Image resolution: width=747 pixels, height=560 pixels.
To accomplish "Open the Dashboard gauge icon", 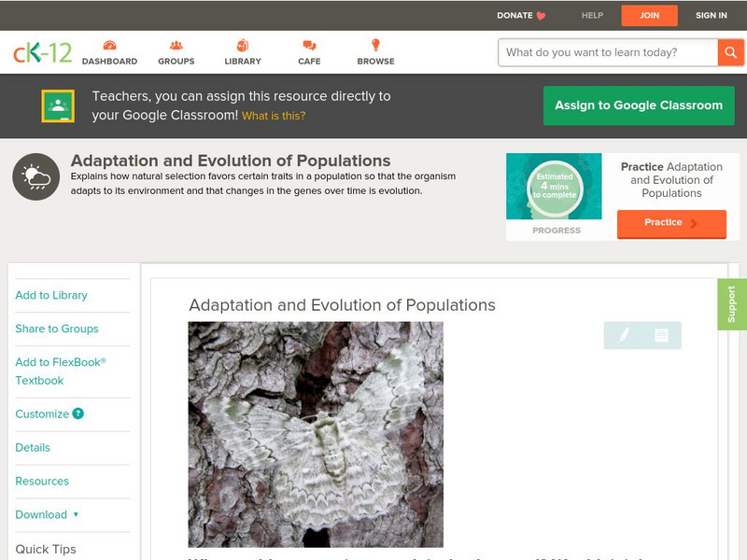I will click(109, 45).
